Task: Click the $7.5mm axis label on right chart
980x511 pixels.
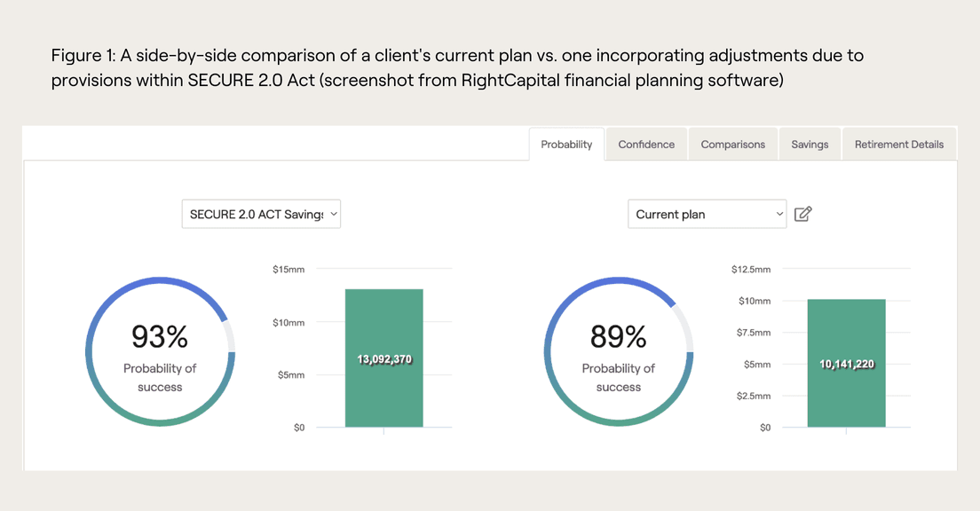Action: [x=755, y=333]
